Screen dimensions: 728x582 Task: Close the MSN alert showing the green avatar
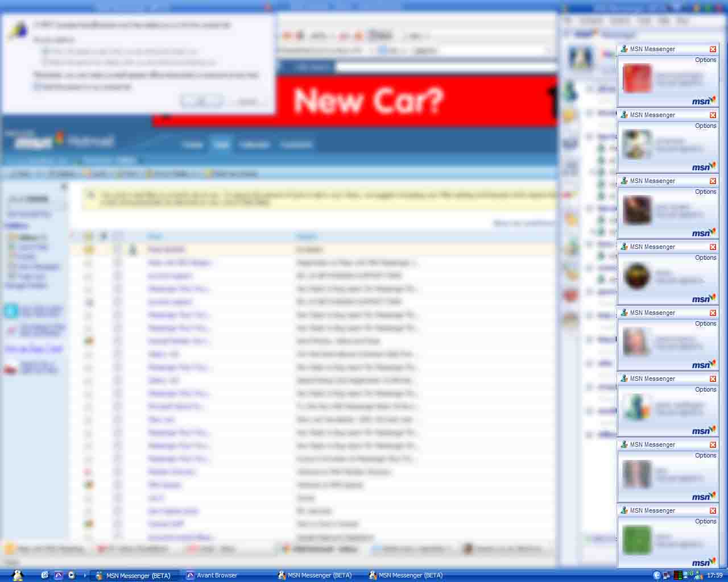pos(713,511)
